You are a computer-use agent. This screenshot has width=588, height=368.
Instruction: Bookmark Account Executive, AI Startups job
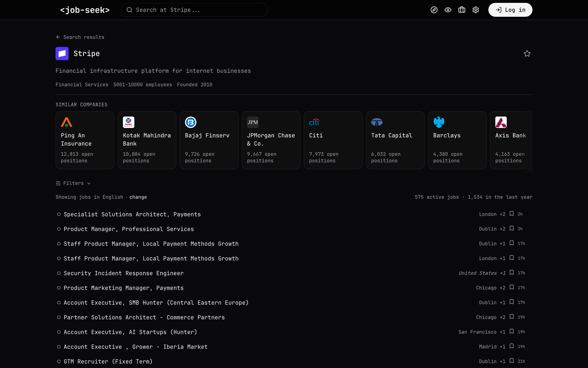coord(511,331)
